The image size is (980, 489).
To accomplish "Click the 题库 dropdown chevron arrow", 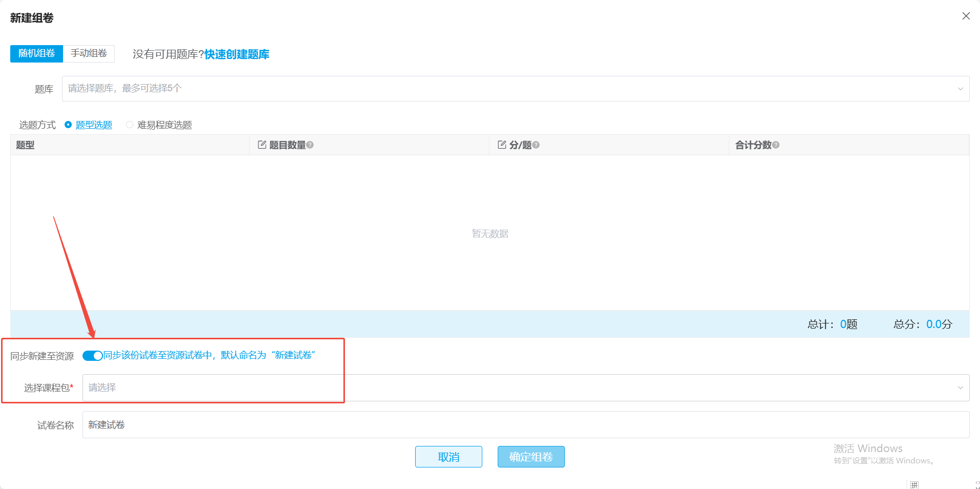I will click(x=960, y=89).
